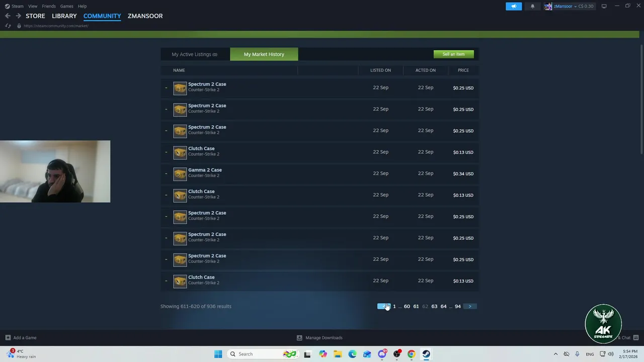
Task: Click the PRICE column header
Action: click(x=463, y=70)
